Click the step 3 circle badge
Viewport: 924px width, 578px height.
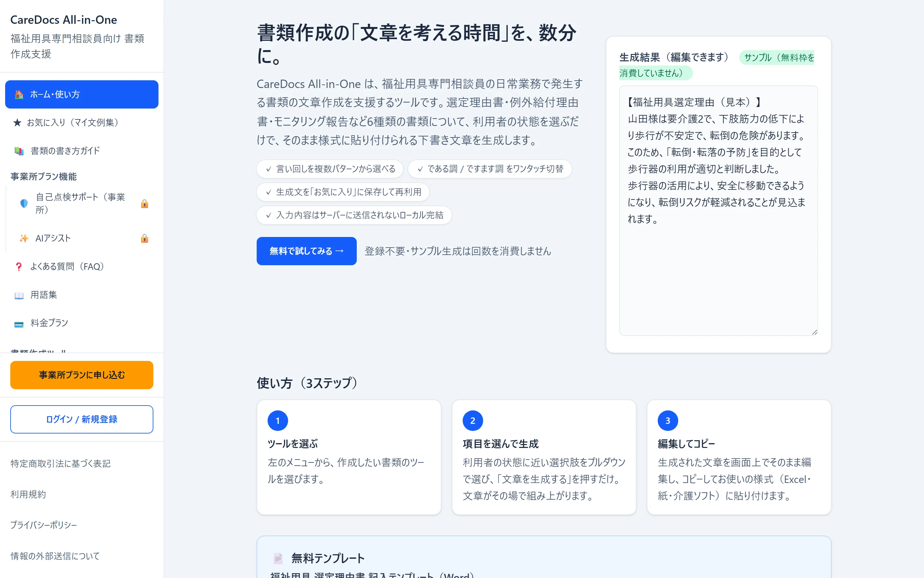click(668, 421)
